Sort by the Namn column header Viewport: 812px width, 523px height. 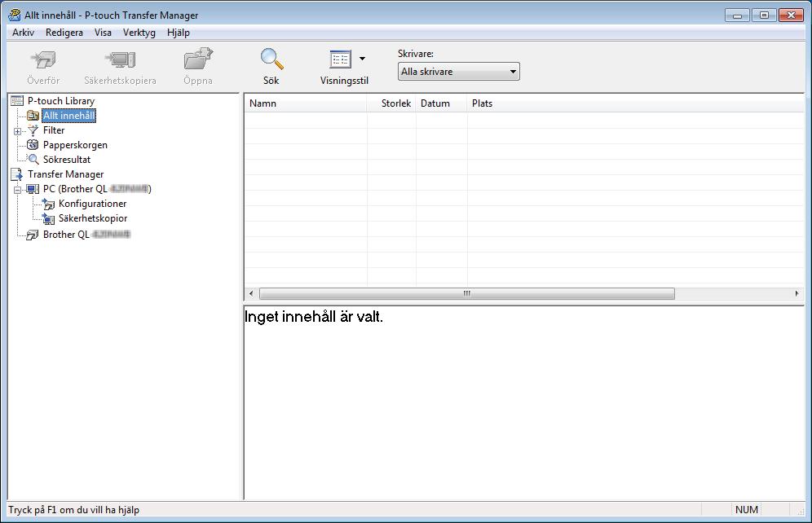(x=306, y=103)
